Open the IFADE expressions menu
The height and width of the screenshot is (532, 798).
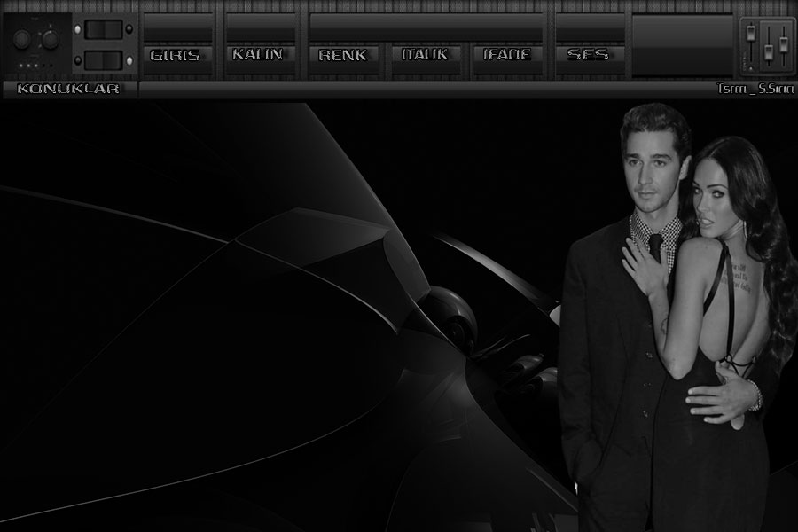click(x=507, y=56)
